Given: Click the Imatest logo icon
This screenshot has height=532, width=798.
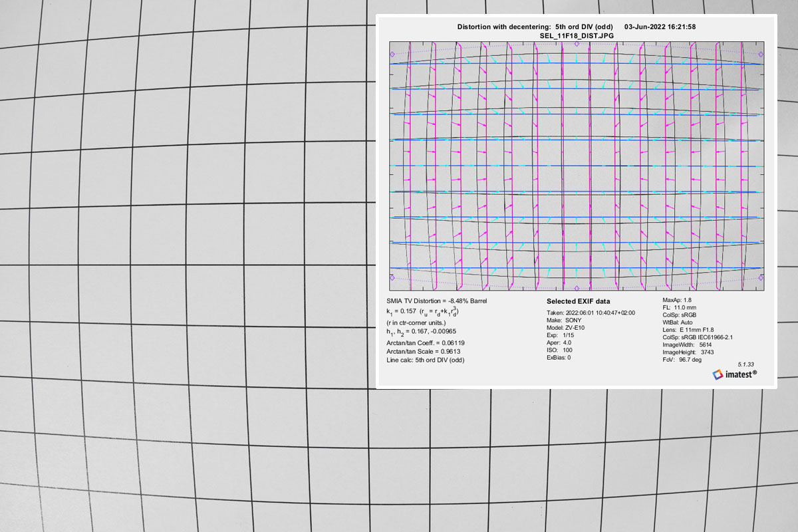Looking at the screenshot, I should click(x=717, y=375).
